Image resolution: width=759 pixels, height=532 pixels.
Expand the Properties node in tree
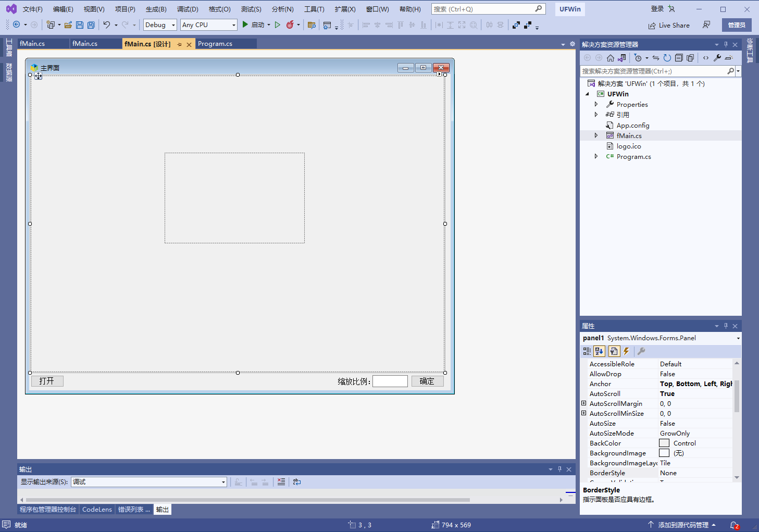point(596,104)
